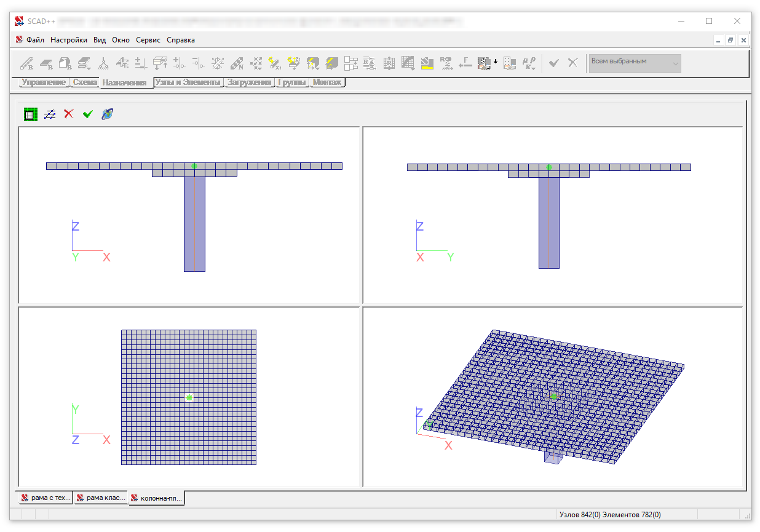Click the plate local axes swap icon
Viewport: 760px width, 532px height.
click(x=313, y=63)
